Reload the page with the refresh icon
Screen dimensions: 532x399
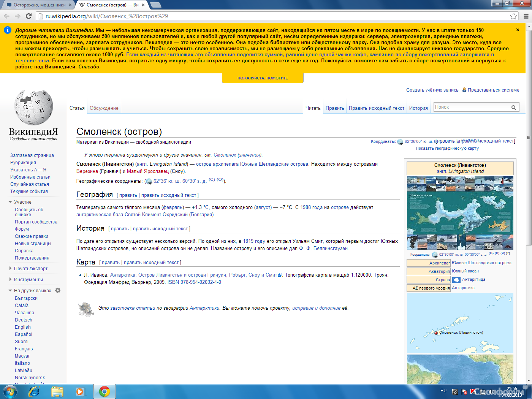tap(28, 16)
